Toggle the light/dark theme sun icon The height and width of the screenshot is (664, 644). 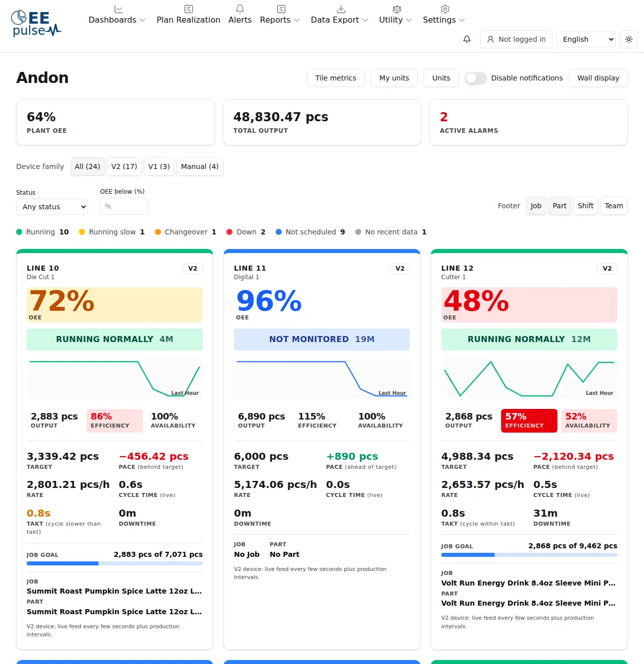pos(629,39)
